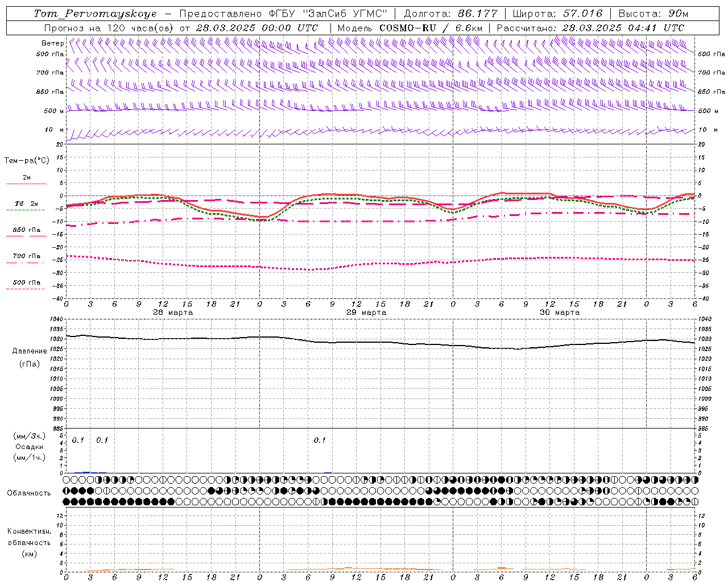Click the 0.1 precipitation value on 29 марта

click(x=320, y=440)
